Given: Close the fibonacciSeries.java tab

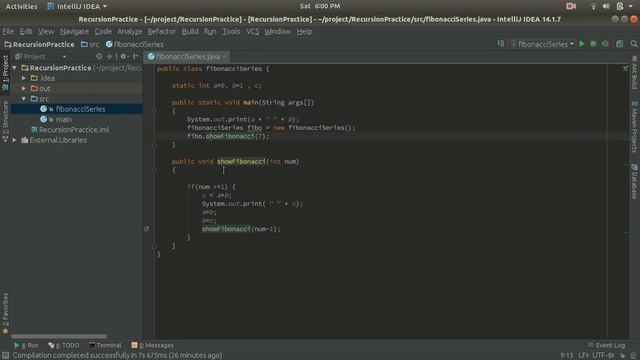Looking at the screenshot, I should click(224, 57).
